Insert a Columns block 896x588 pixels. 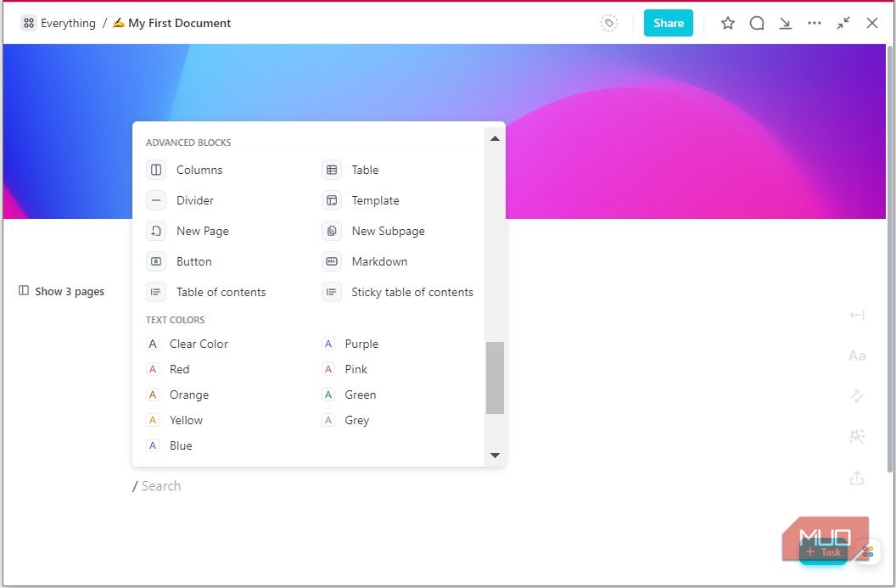click(x=199, y=170)
